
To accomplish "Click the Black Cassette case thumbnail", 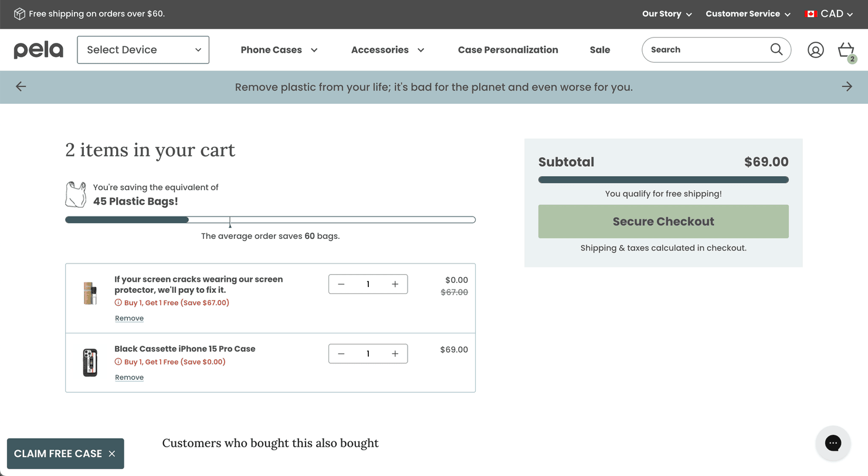I will point(90,362).
